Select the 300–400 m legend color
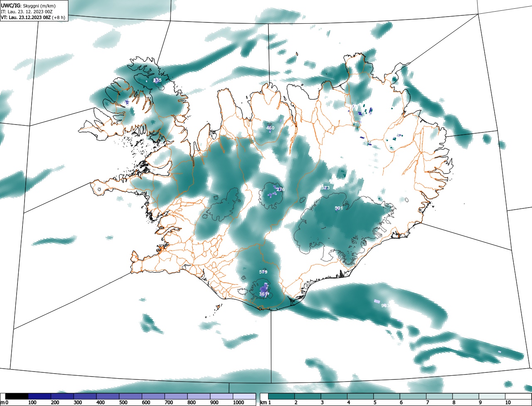 point(85,396)
